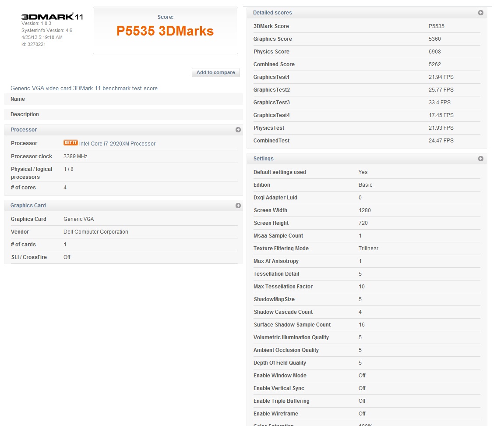Click the 3DMark Score value P5535

437,26
